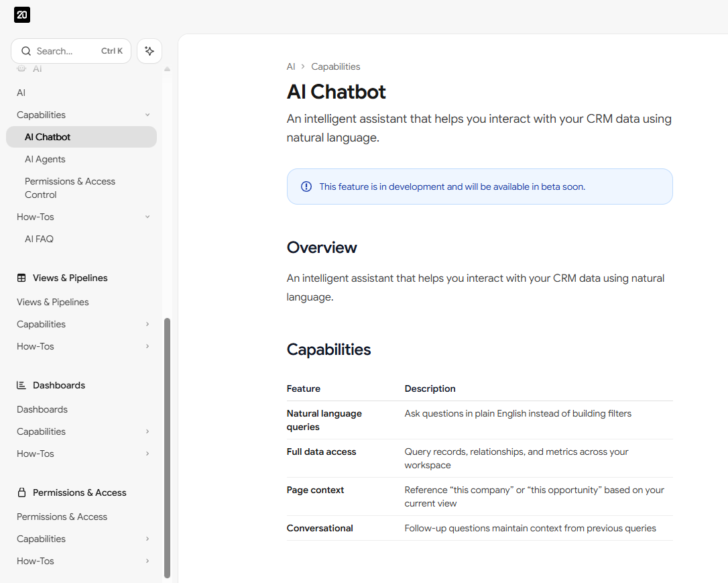
Task: Open the Dashboards overview link in sidebar
Action: coord(42,409)
